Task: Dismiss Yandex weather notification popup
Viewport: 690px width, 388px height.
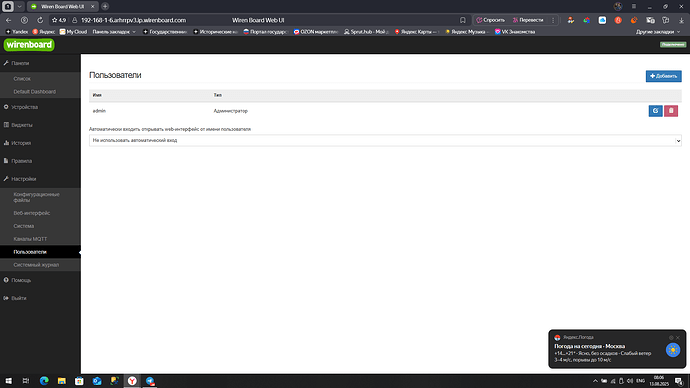Action: (678, 337)
